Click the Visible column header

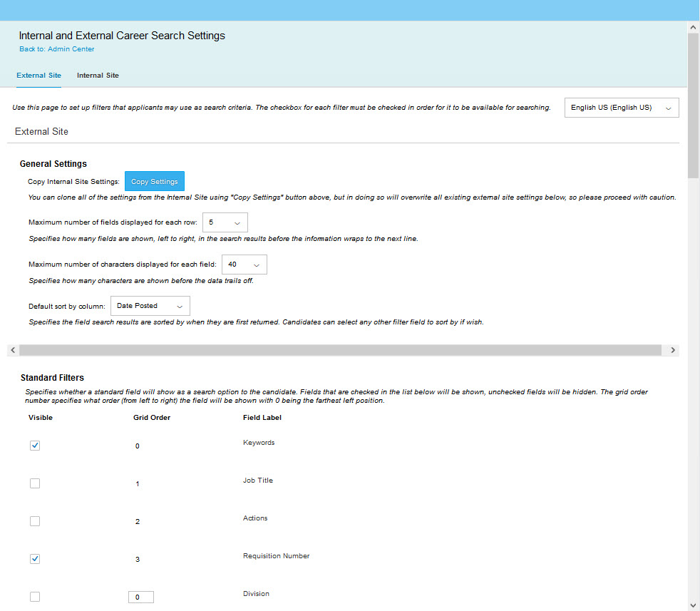pos(41,418)
